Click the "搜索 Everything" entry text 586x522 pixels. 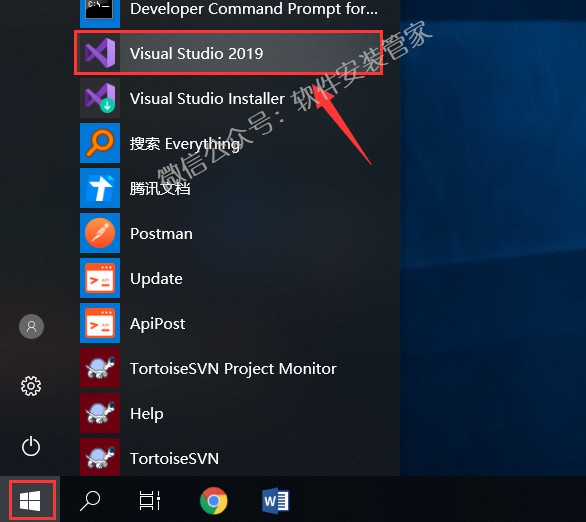pyautogui.click(x=185, y=144)
